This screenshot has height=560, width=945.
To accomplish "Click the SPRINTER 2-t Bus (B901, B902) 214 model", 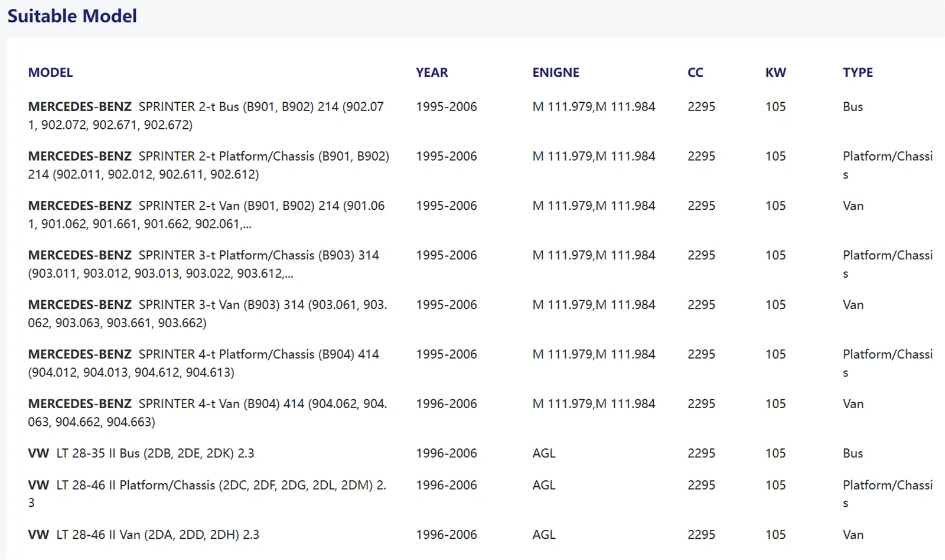I will click(x=206, y=116).
